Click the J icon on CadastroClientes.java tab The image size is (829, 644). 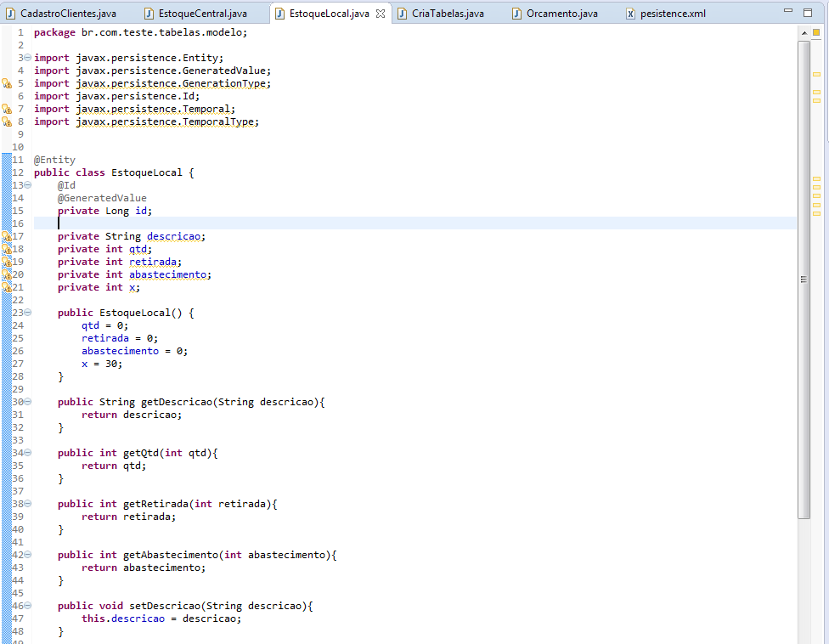10,14
